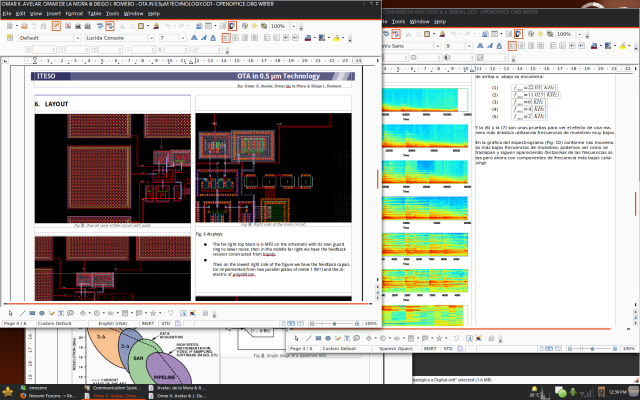Image resolution: width=640 pixels, height=400 pixels.
Task: Click the Gallery icon in back window toolbar
Action: 550,34
